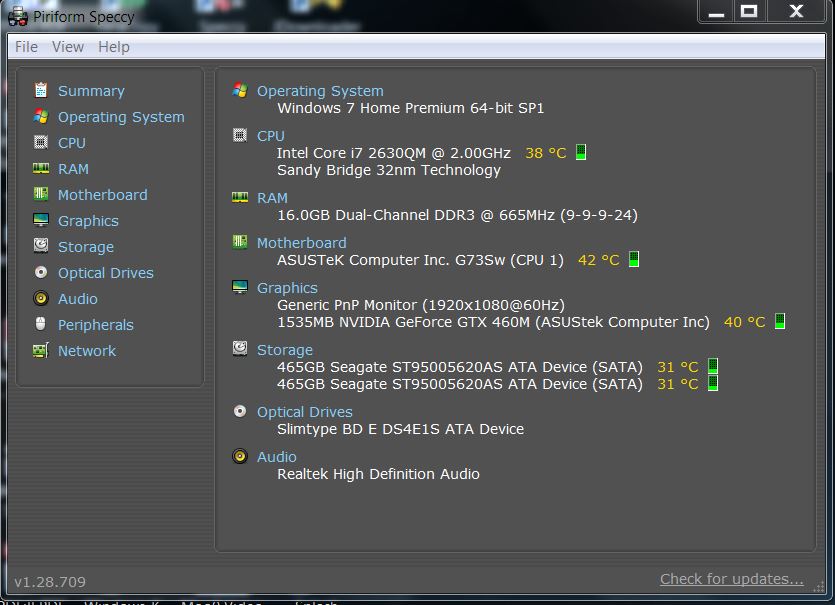Image resolution: width=835 pixels, height=605 pixels.
Task: Go to the Motherboard section in sidebar
Action: [102, 195]
